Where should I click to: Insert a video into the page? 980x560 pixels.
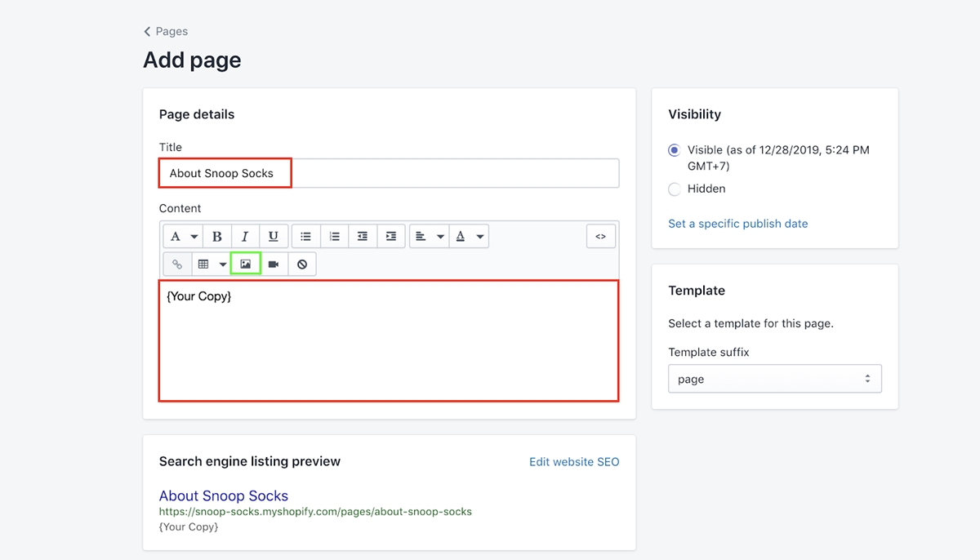(274, 264)
